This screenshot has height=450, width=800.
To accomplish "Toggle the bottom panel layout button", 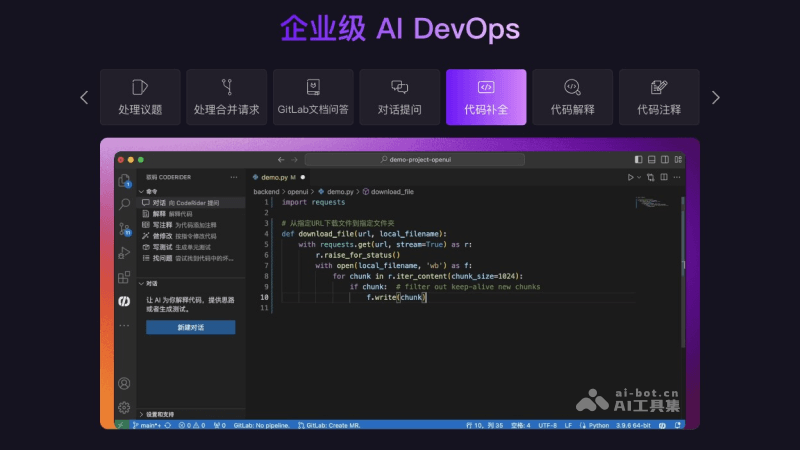I will [x=651, y=160].
